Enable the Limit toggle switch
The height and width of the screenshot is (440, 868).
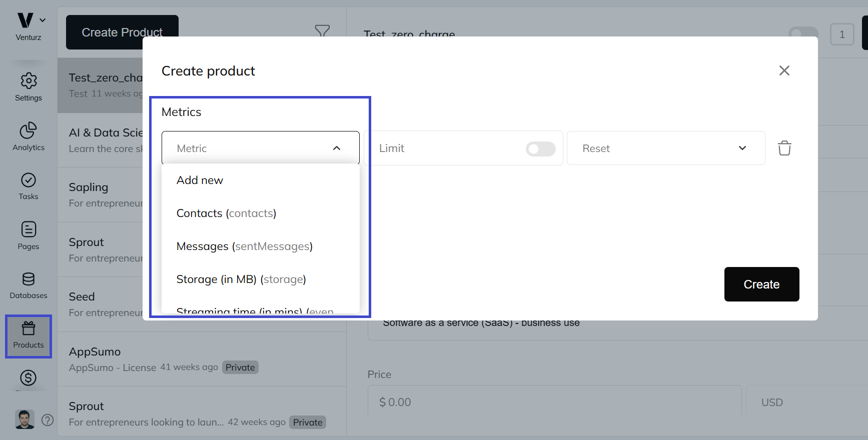[x=540, y=148]
